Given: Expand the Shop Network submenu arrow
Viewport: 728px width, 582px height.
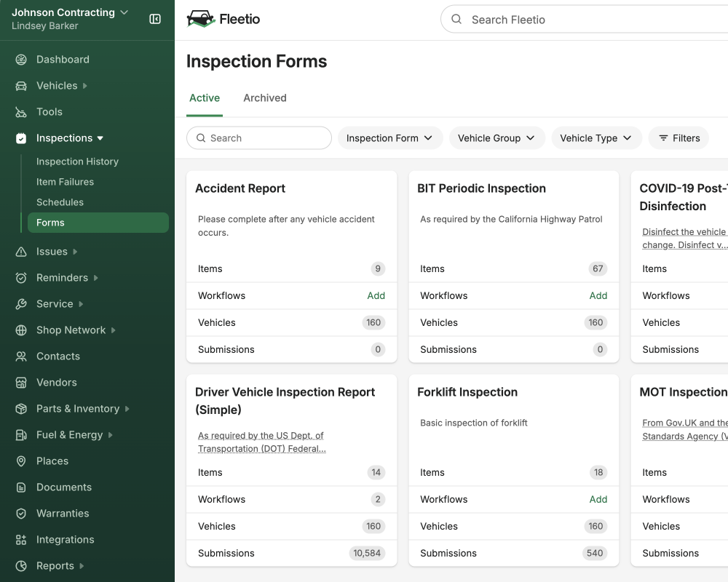Looking at the screenshot, I should click(114, 330).
